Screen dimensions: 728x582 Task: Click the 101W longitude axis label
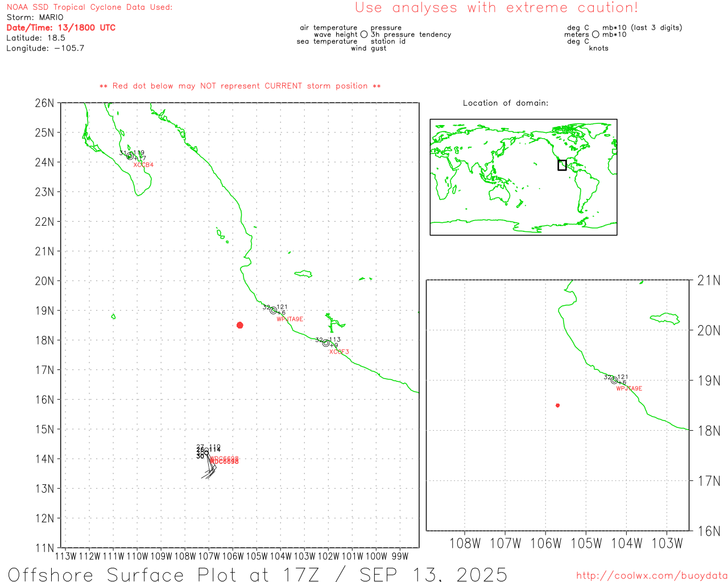(x=352, y=556)
